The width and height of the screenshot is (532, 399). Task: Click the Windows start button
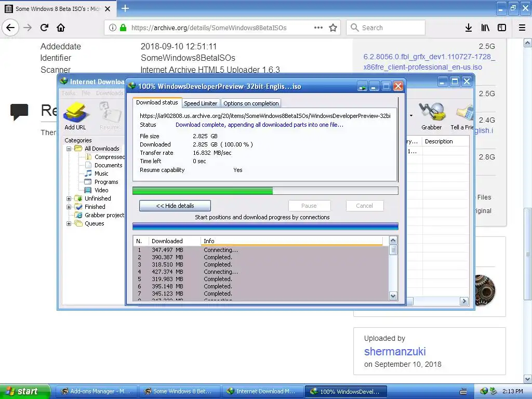click(25, 391)
